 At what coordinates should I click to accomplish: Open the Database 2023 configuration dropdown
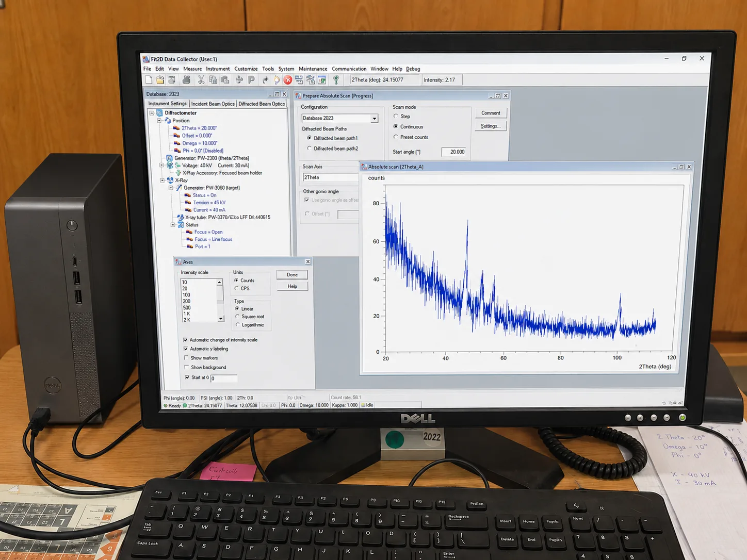[x=374, y=119]
